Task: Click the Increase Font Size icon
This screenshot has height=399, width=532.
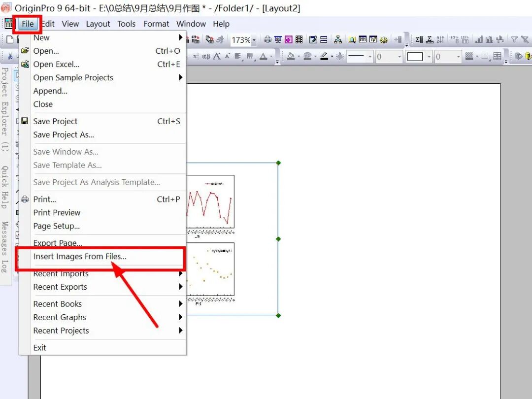Action: (217, 56)
